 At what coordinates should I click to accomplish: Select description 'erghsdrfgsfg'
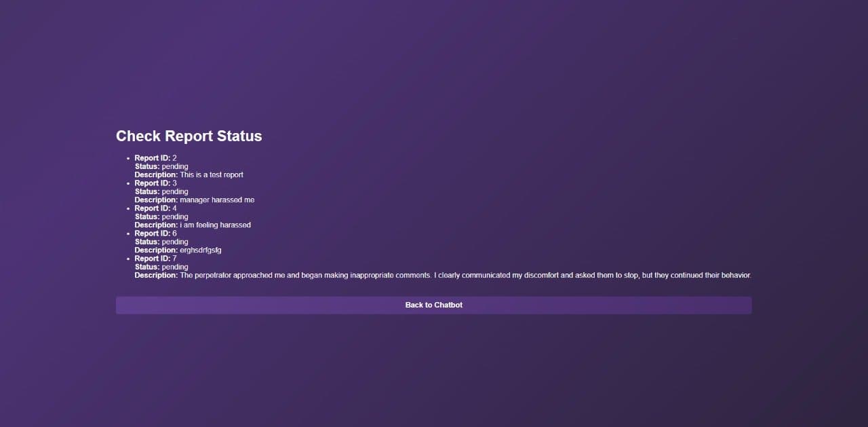tap(201, 250)
